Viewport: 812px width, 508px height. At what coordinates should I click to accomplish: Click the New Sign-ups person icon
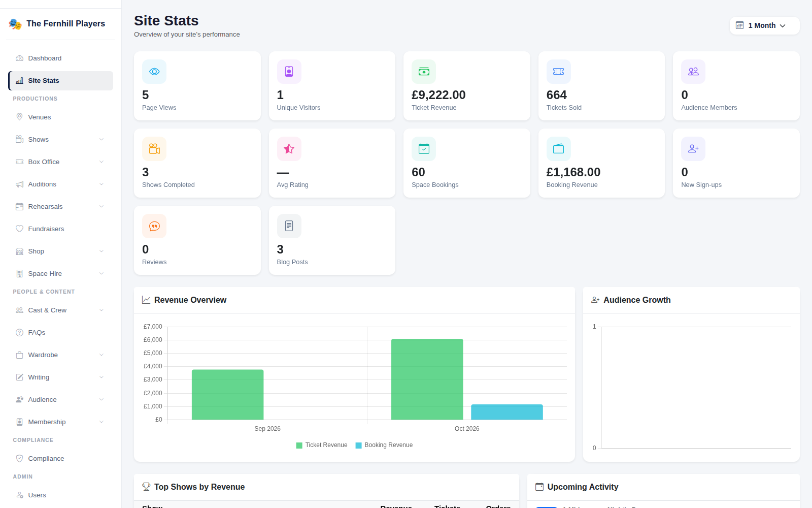tap(693, 149)
